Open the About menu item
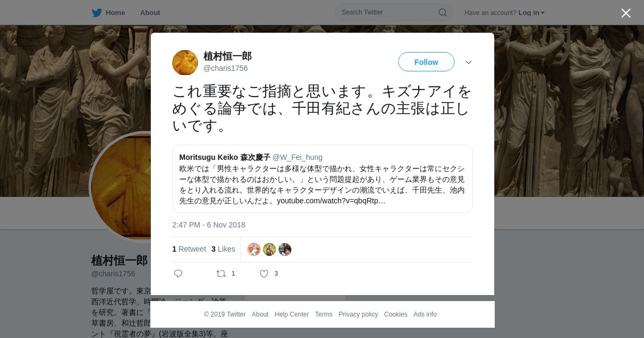The height and width of the screenshot is (338, 644). 150,13
